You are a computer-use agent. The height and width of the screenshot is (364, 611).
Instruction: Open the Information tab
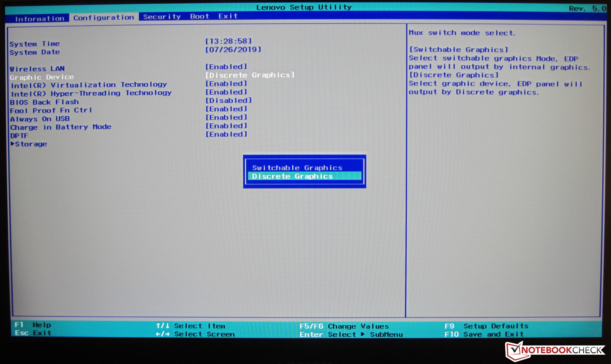pyautogui.click(x=40, y=18)
